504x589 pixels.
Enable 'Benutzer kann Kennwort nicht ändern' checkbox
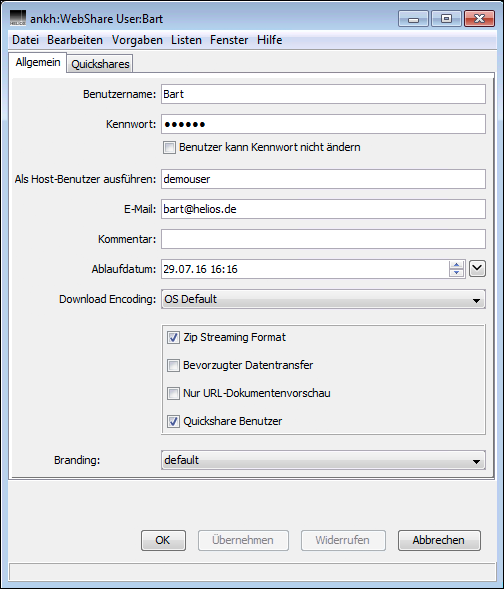[x=169, y=147]
